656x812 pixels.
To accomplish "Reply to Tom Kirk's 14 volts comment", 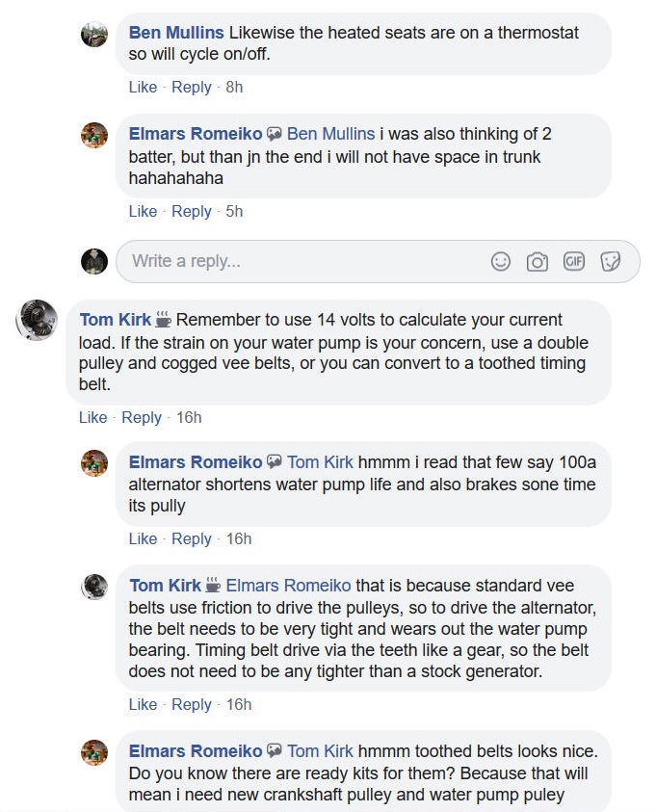I will click(142, 417).
